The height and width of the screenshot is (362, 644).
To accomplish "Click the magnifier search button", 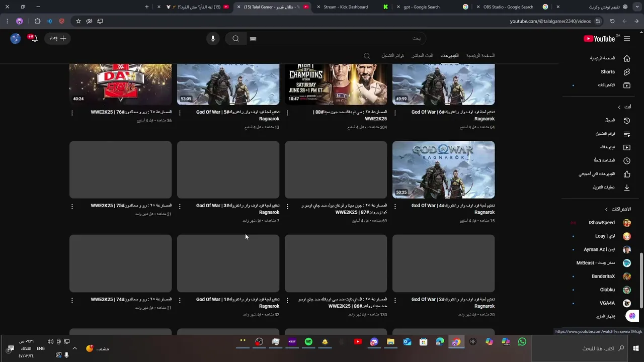I will coord(235,39).
